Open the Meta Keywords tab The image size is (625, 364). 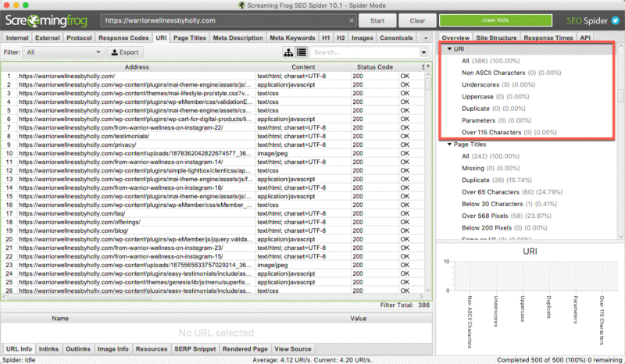point(292,37)
